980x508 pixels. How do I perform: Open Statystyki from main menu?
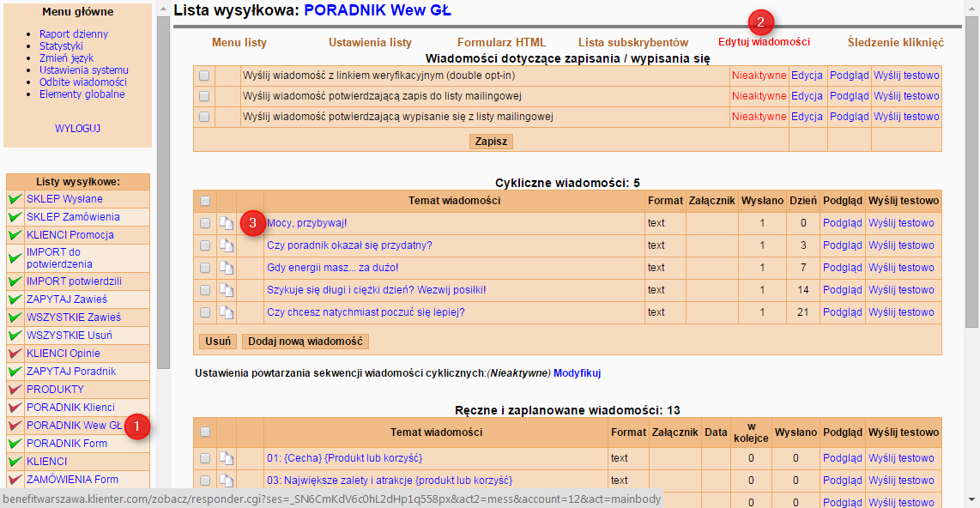61,45
